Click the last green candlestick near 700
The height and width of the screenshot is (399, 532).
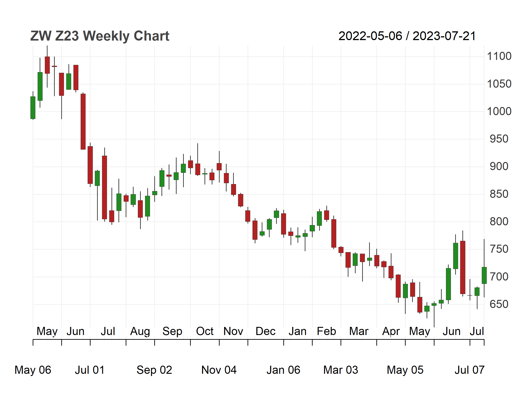(484, 275)
